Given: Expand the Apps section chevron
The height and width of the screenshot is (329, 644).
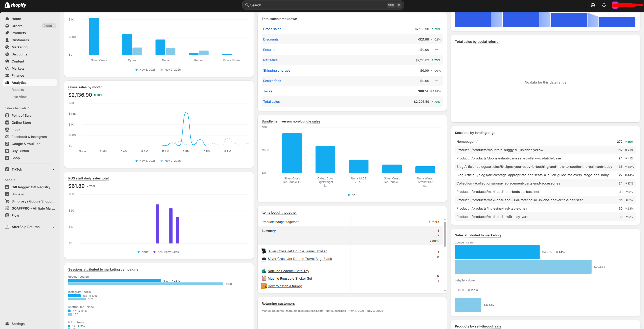Looking at the screenshot, I should coord(14,180).
